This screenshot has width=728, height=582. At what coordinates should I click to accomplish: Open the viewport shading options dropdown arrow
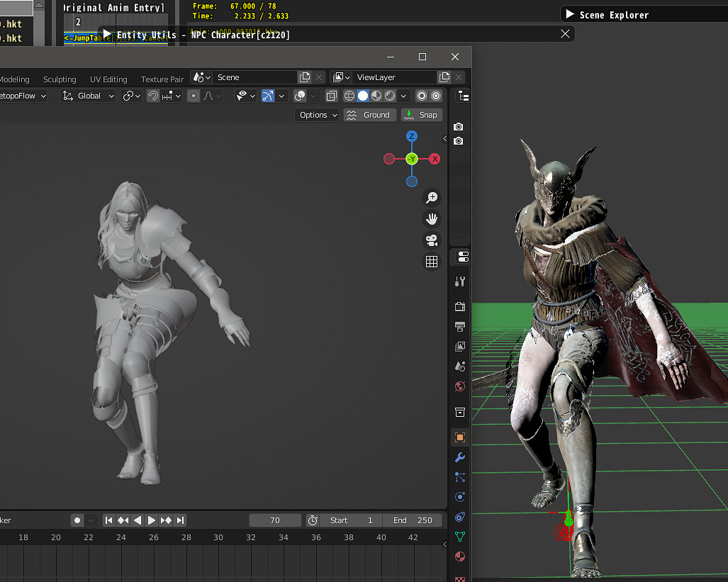404,96
